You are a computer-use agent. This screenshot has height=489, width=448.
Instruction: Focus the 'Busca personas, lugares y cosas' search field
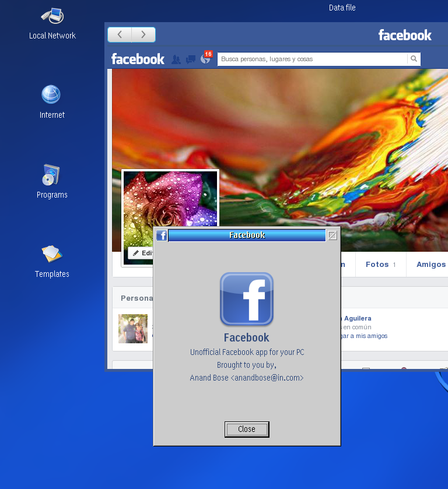[x=312, y=59]
